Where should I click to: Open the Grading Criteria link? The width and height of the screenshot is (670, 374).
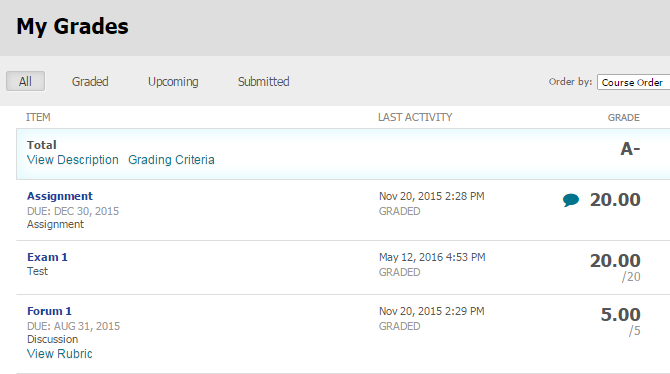click(171, 159)
